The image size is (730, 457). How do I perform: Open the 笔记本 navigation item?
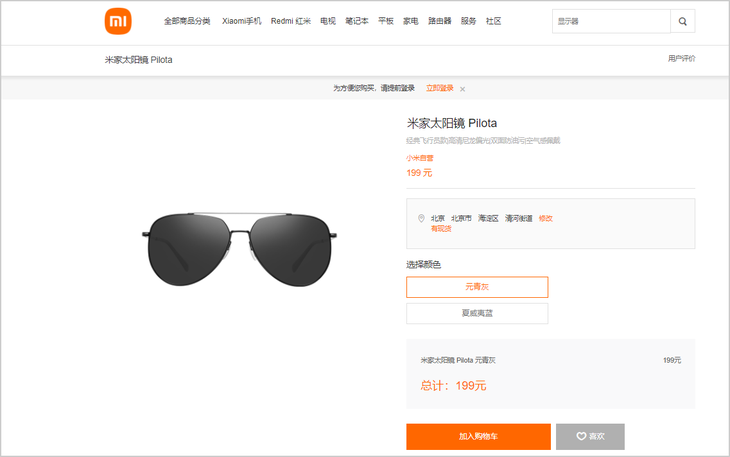coord(357,21)
